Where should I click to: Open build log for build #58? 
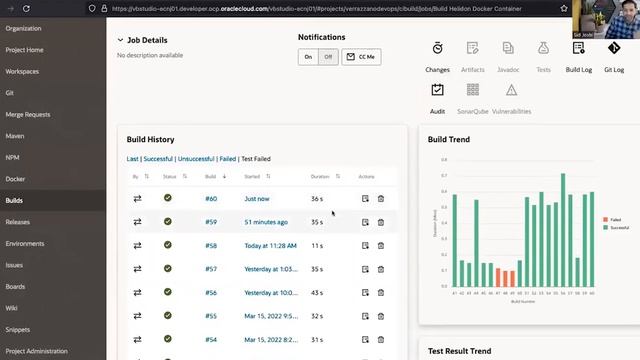click(x=365, y=246)
